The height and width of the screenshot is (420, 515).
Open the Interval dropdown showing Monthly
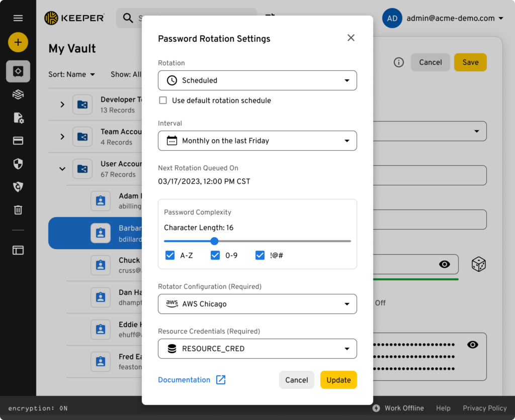pos(257,141)
